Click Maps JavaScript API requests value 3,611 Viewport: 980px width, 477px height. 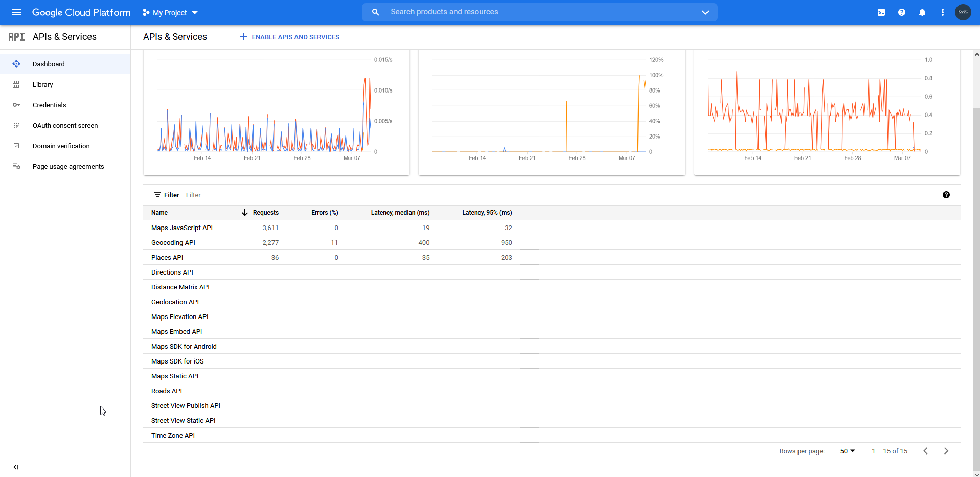270,228
